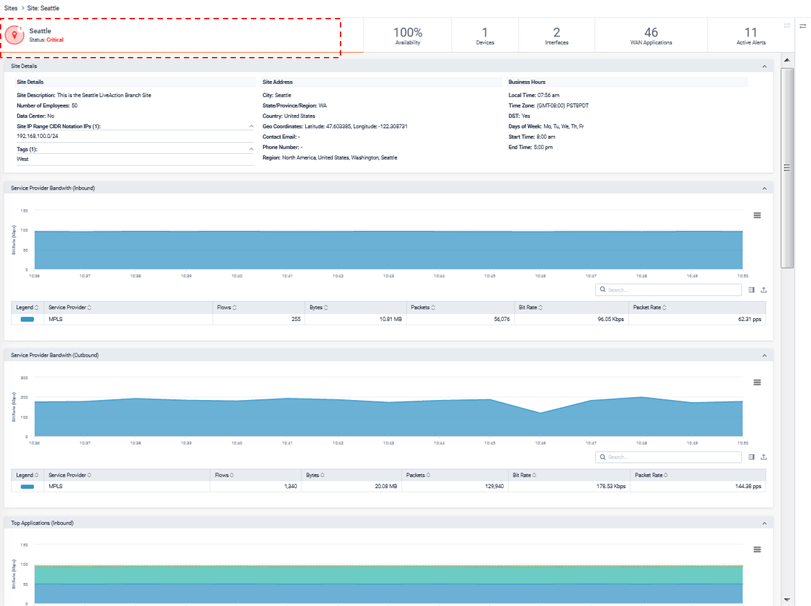Image resolution: width=811 pixels, height=606 pixels.
Task: Sort Inbound table by Packet Rate
Action: coord(650,307)
